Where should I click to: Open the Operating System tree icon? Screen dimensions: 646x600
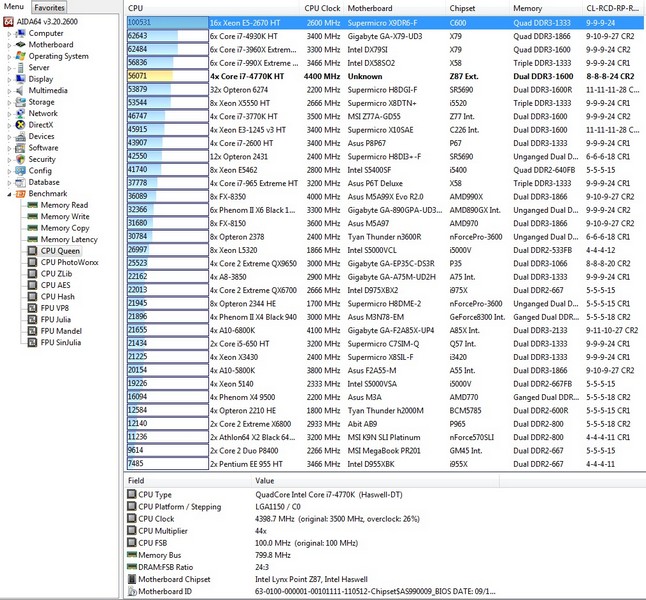(x=20, y=56)
